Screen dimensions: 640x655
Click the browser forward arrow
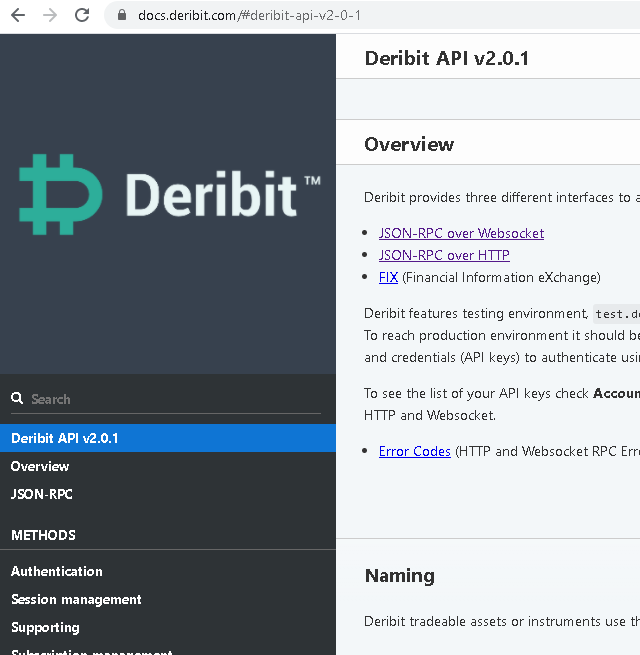pos(50,15)
